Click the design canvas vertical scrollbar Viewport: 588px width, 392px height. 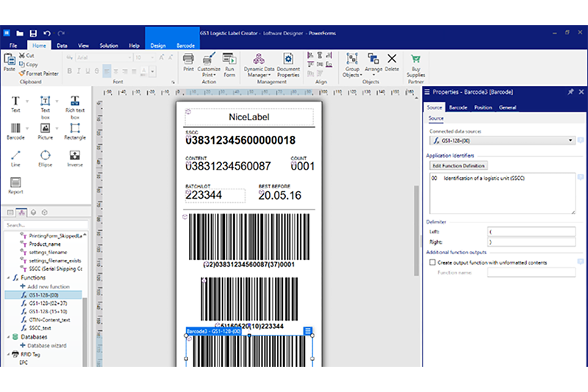coord(416,231)
